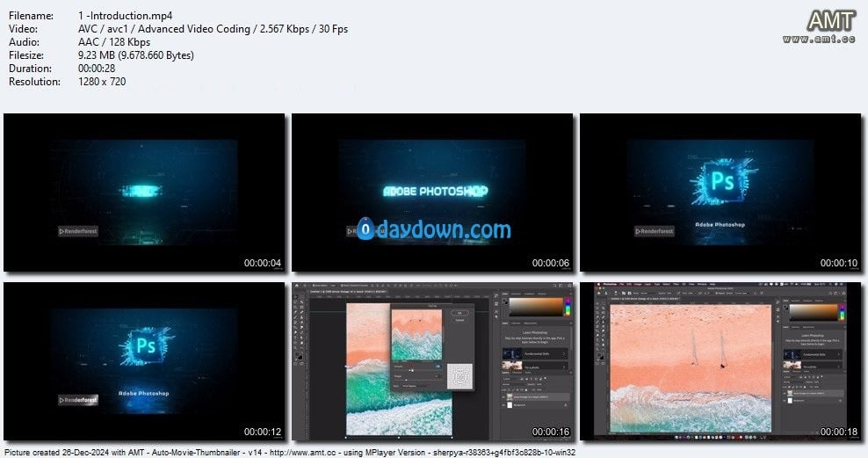Open the thumbnail frame stamped 00:00:10
868x458 pixels.
720,193
